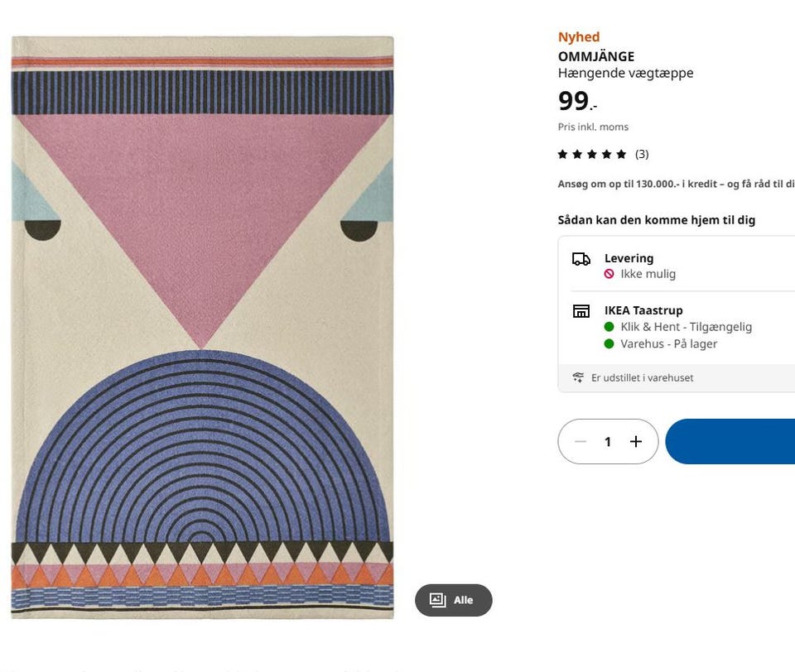Screen dimensions: 795x672
Task: Click the red 'Ikke mulig' unavailable icon
Action: click(x=609, y=274)
